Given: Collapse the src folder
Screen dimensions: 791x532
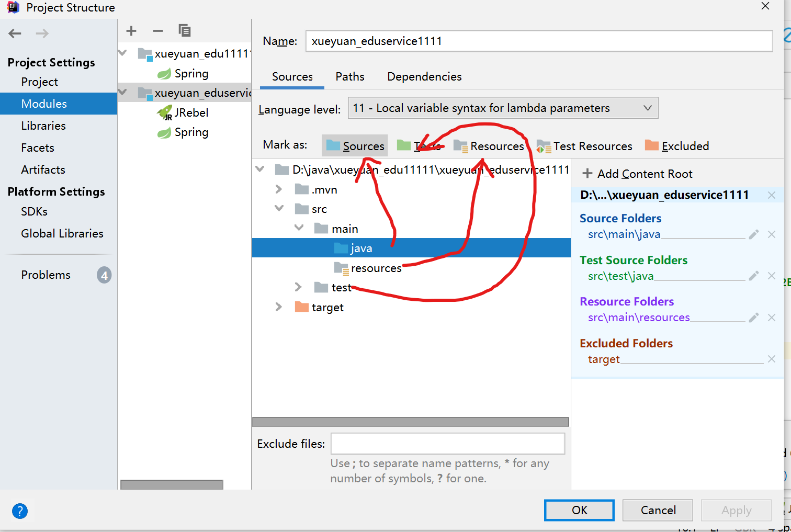Looking at the screenshot, I should tap(279, 209).
